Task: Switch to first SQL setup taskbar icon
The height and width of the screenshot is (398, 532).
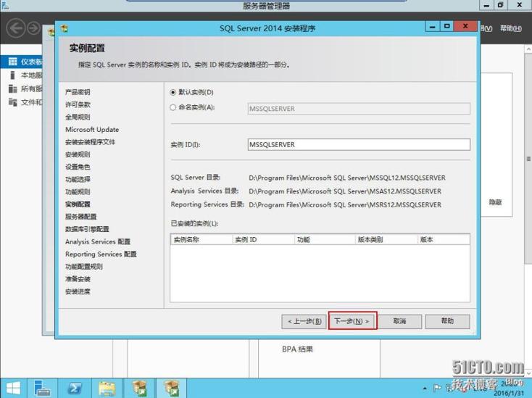Action: (x=139, y=388)
